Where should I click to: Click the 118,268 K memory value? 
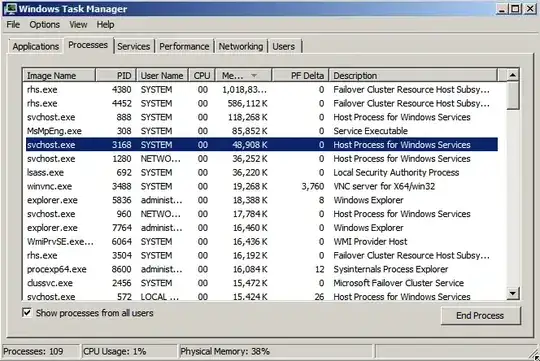[x=247, y=117]
